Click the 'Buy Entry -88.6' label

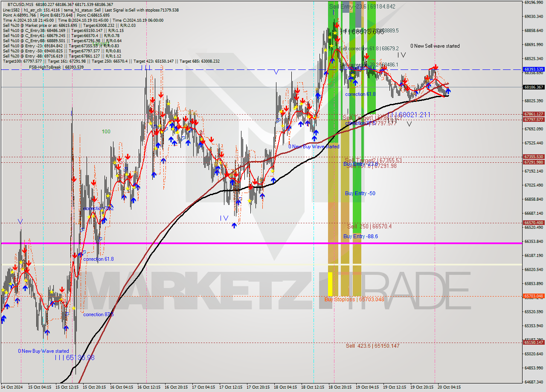tap(360, 236)
